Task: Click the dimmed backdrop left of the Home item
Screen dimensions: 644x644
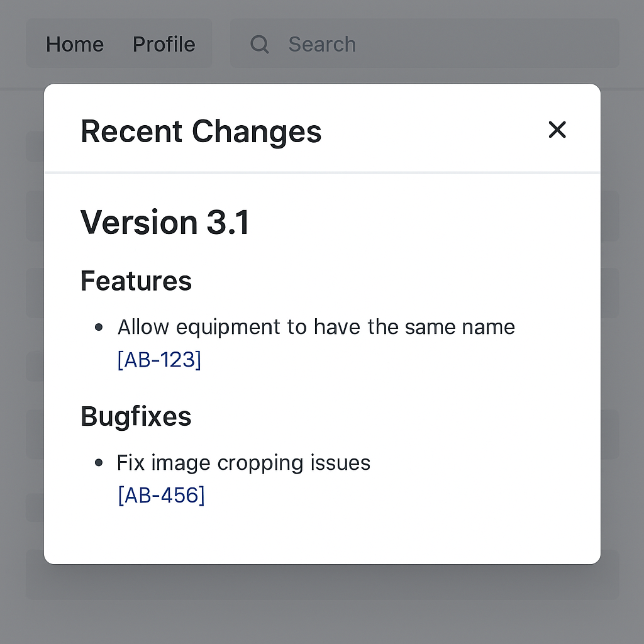Action: (x=13, y=44)
